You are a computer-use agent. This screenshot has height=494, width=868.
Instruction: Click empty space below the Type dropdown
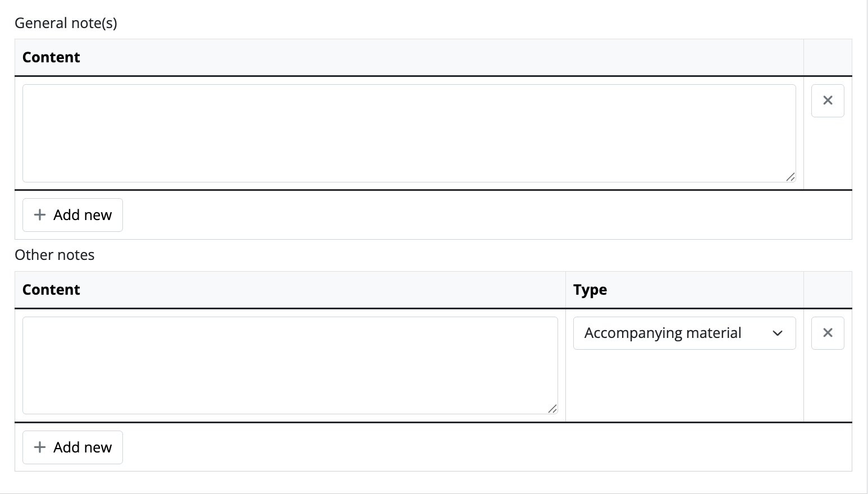point(684,387)
